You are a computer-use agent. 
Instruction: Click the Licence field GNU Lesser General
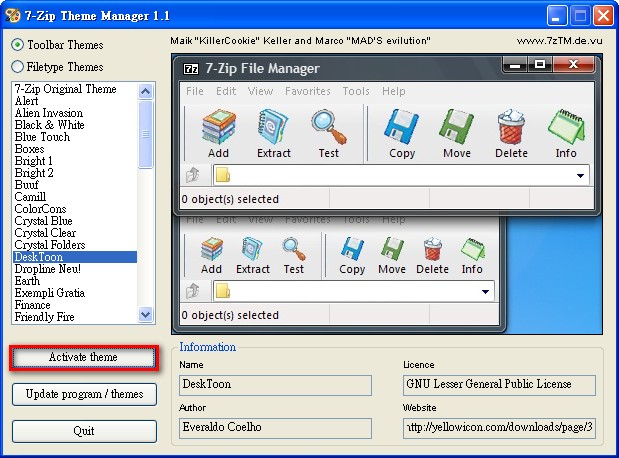[x=499, y=385]
